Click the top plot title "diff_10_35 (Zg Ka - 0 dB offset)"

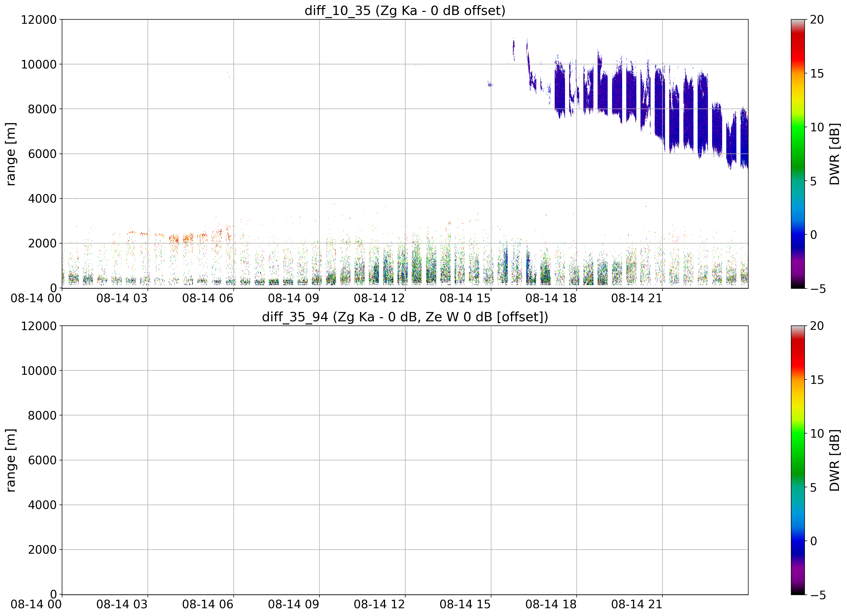(x=405, y=10)
